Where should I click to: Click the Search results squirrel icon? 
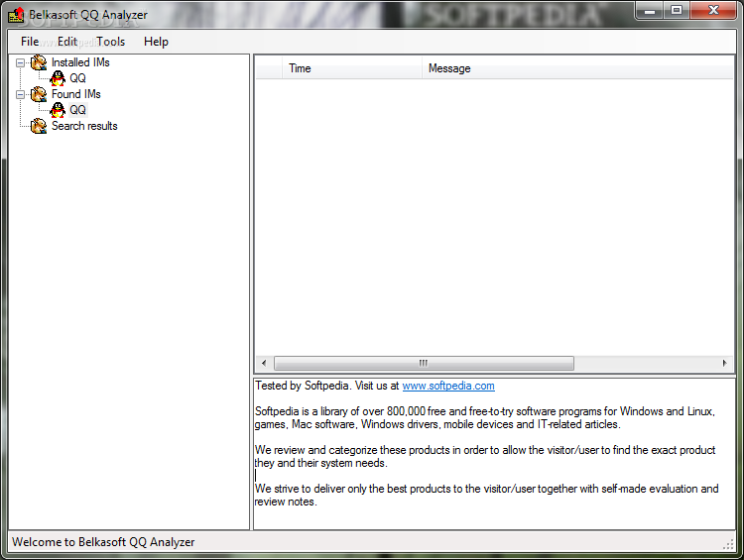[x=39, y=126]
